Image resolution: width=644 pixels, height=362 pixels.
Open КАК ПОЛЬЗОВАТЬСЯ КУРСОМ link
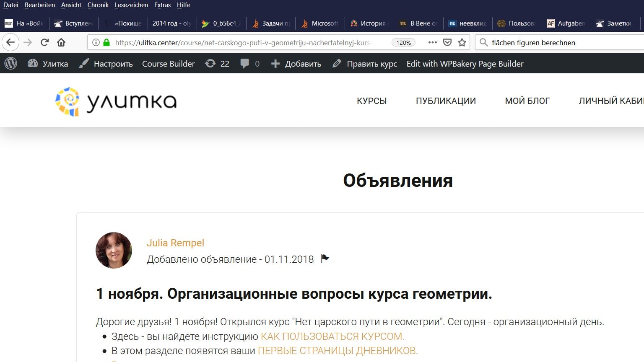[x=332, y=336]
